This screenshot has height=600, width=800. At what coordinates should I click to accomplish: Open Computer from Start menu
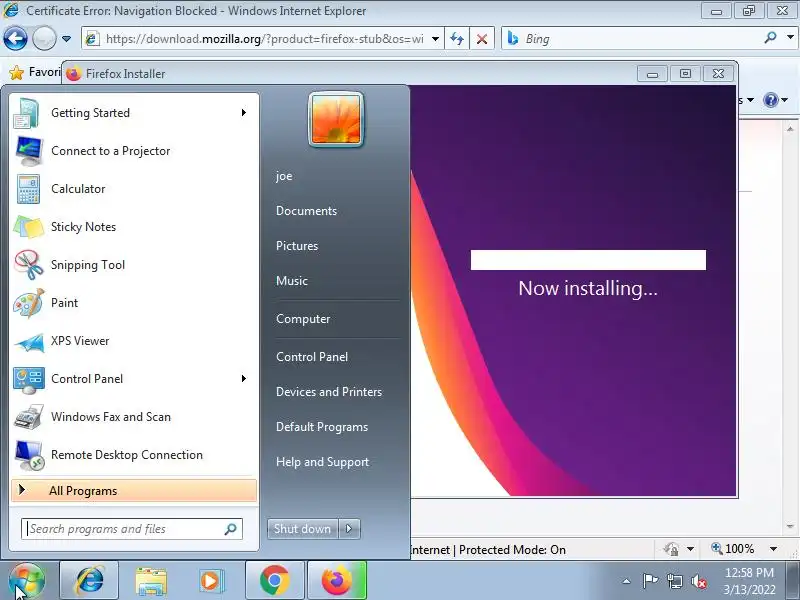[303, 319]
